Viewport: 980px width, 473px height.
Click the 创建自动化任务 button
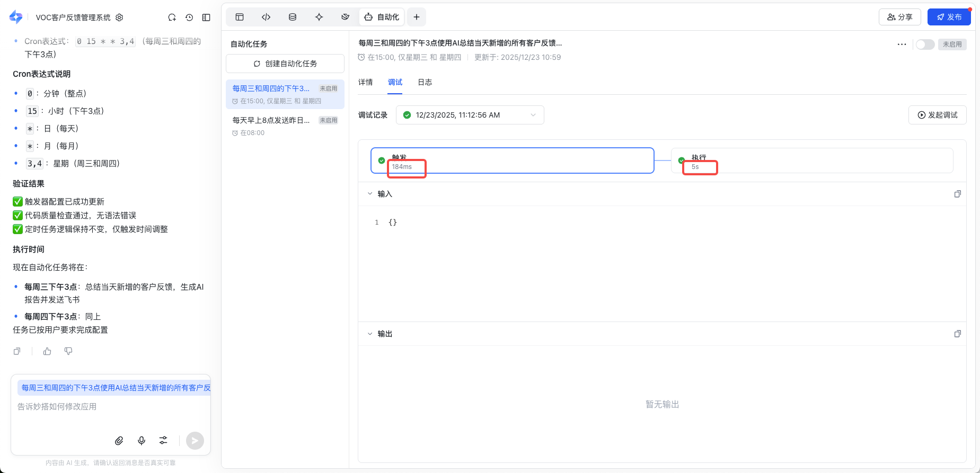pos(285,64)
